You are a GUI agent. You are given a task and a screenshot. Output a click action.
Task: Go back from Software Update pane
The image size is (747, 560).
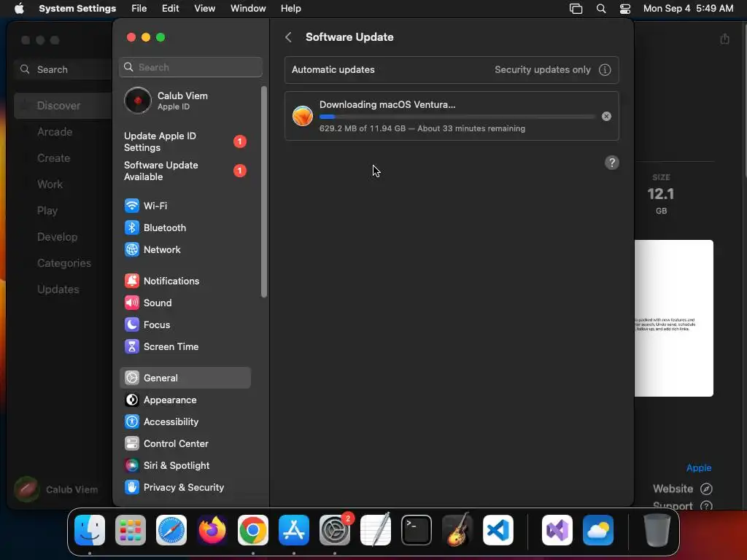288,37
